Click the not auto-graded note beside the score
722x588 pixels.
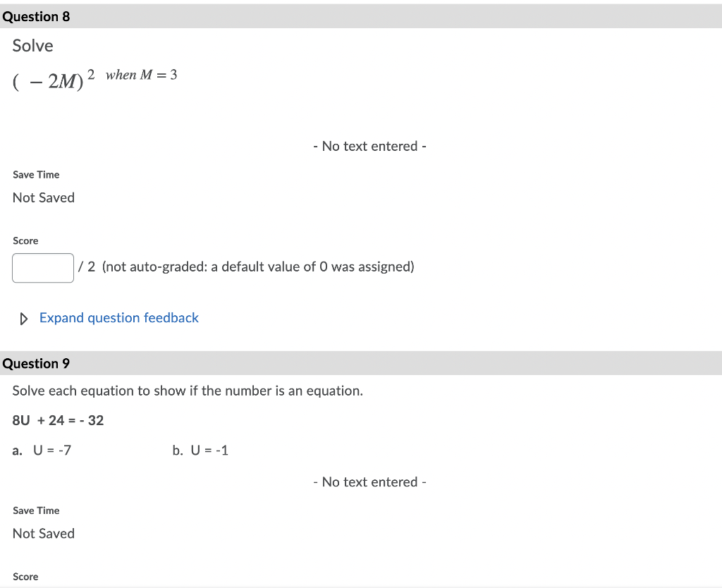click(259, 267)
